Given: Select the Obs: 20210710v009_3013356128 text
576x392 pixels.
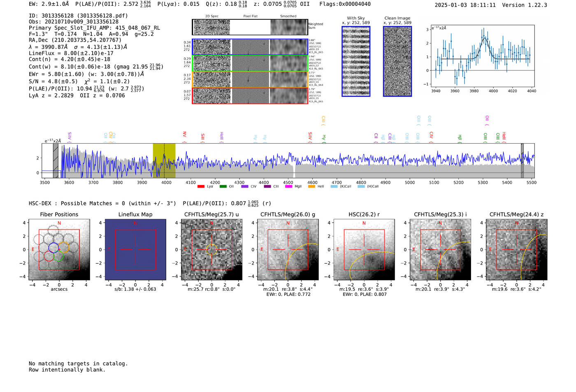Looking at the screenshot, I should [74, 22].
